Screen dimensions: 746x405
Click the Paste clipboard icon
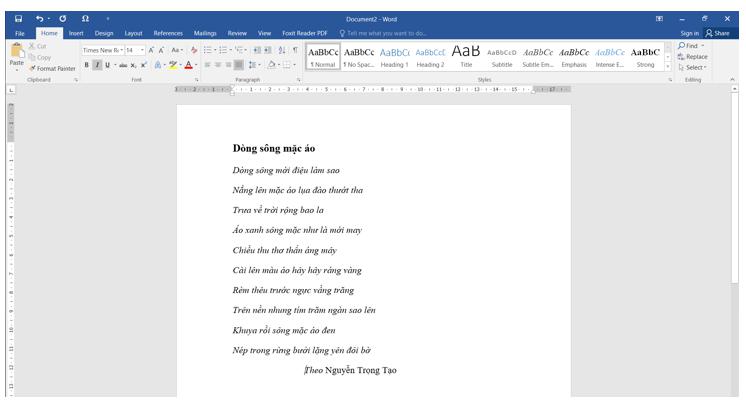[x=17, y=51]
